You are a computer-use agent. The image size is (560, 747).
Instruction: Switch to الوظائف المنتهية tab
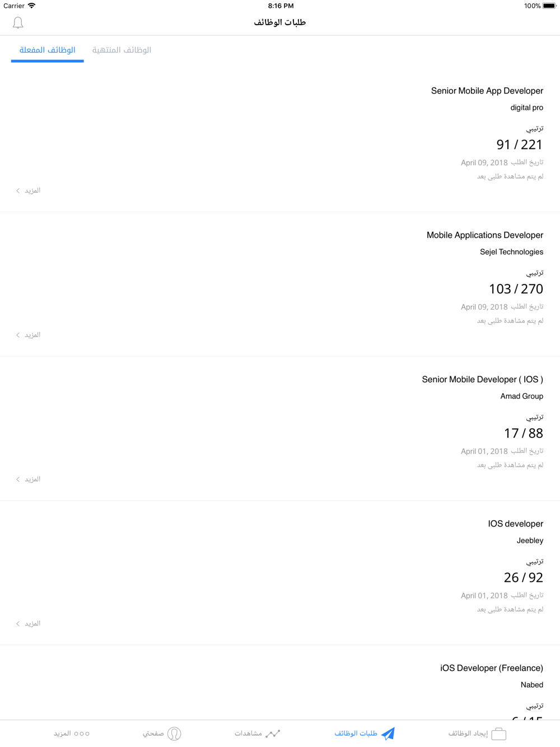[x=122, y=50]
